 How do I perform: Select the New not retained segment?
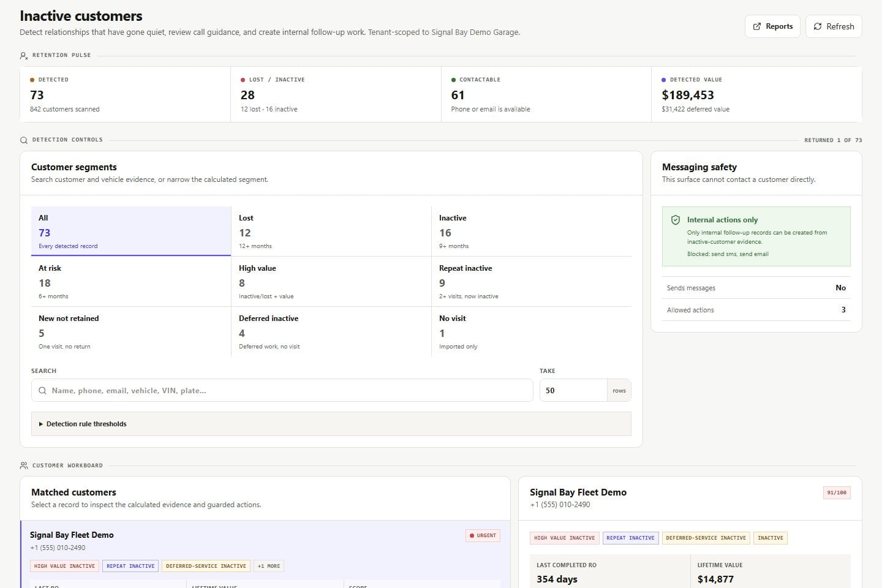131,331
